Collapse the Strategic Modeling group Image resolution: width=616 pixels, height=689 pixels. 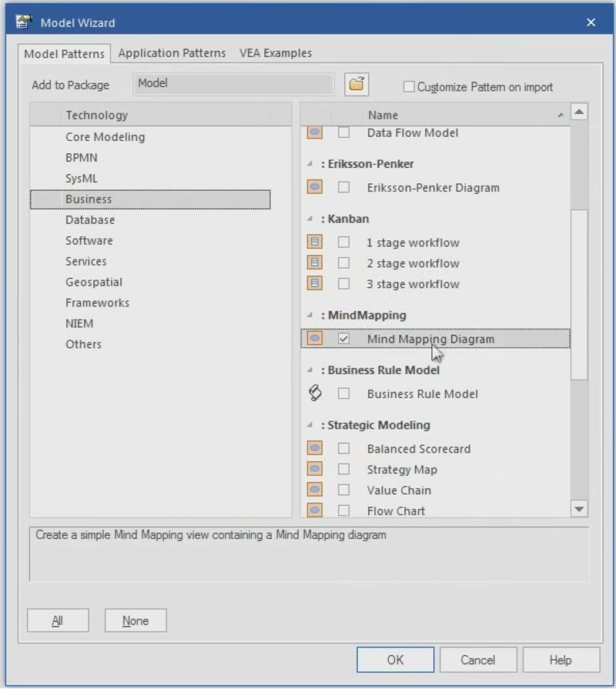[x=310, y=426]
